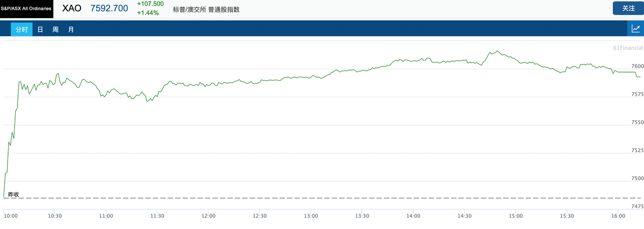Click the 昨收 previous close label
644x229 pixels.
pos(14,194)
